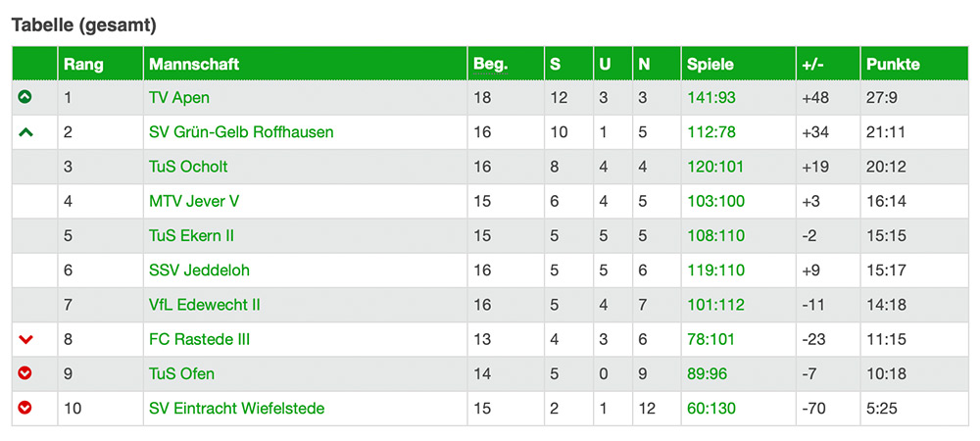980x441 pixels.
Task: Click the TuS Ofen team name
Action: tap(181, 373)
